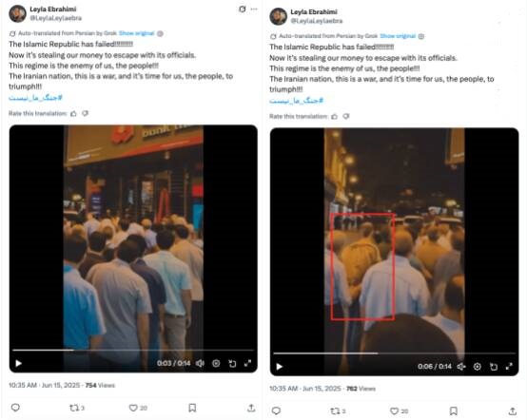Open the left tweet's three-dot more menu
Image resolution: width=527 pixels, height=420 pixels.
254,10
